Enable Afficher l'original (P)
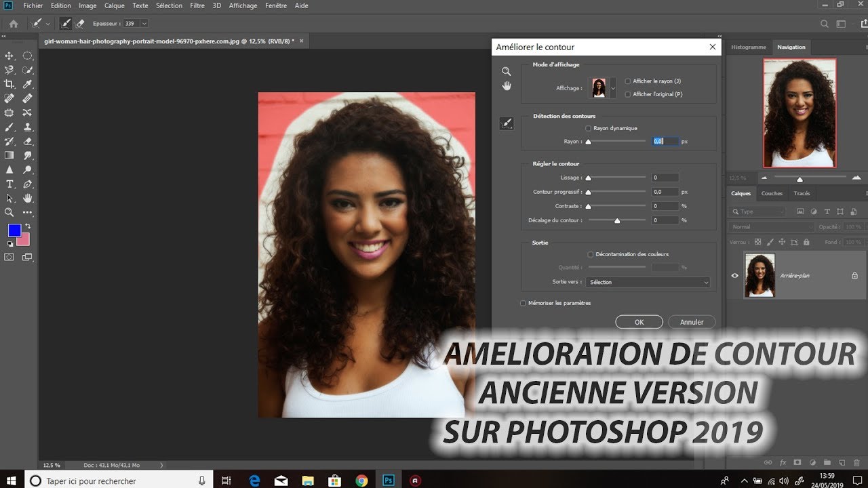 [628, 94]
